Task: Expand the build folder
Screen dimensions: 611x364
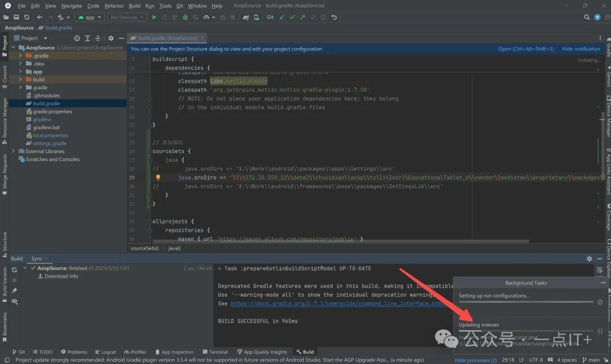Action: (20, 80)
